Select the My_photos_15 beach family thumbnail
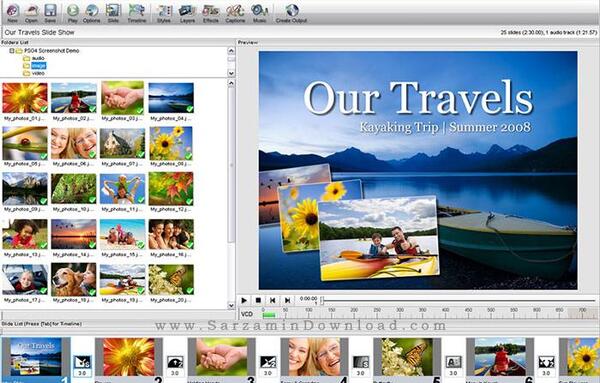This screenshot has width=600, height=383. 122,234
